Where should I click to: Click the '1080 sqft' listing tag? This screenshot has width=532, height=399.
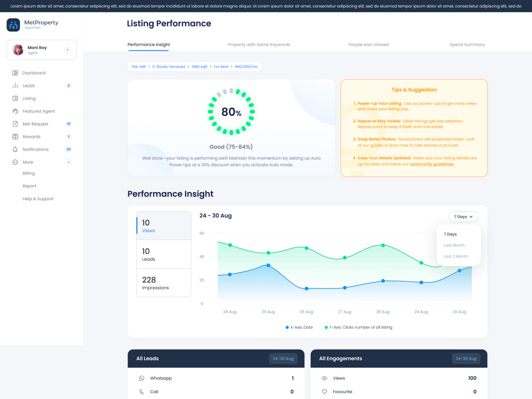(x=199, y=67)
